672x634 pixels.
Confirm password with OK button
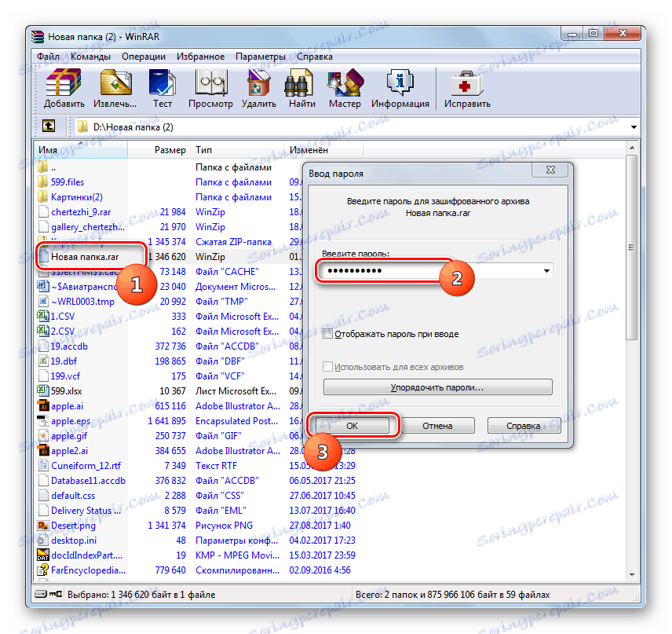point(352,426)
